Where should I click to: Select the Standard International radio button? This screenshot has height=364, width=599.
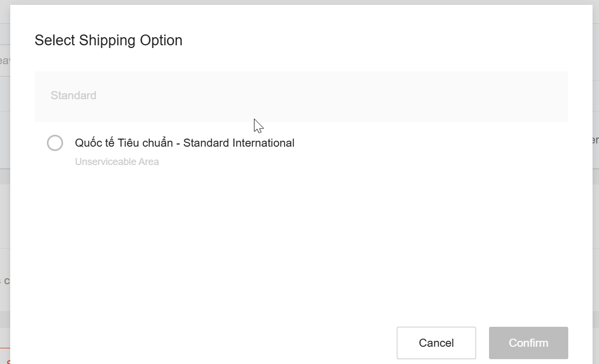[x=55, y=143]
